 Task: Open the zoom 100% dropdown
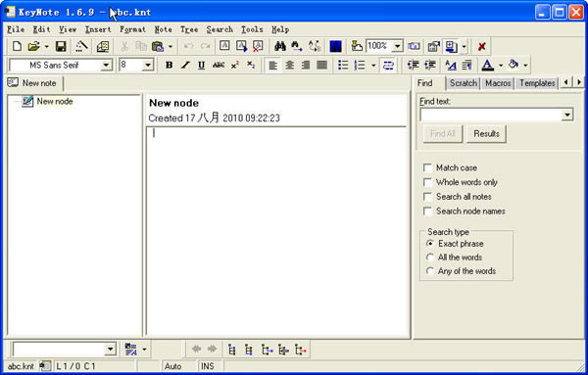tap(397, 46)
